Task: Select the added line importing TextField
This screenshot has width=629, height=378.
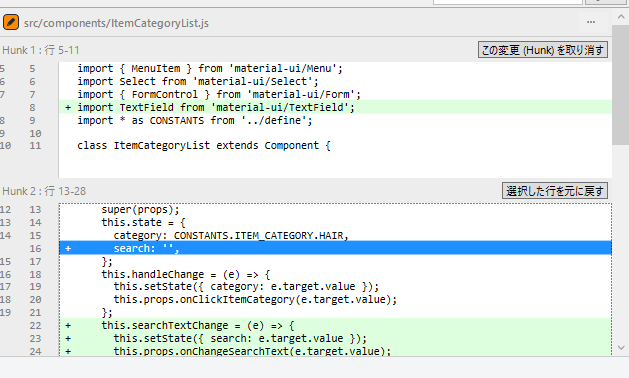Action: (x=335, y=108)
